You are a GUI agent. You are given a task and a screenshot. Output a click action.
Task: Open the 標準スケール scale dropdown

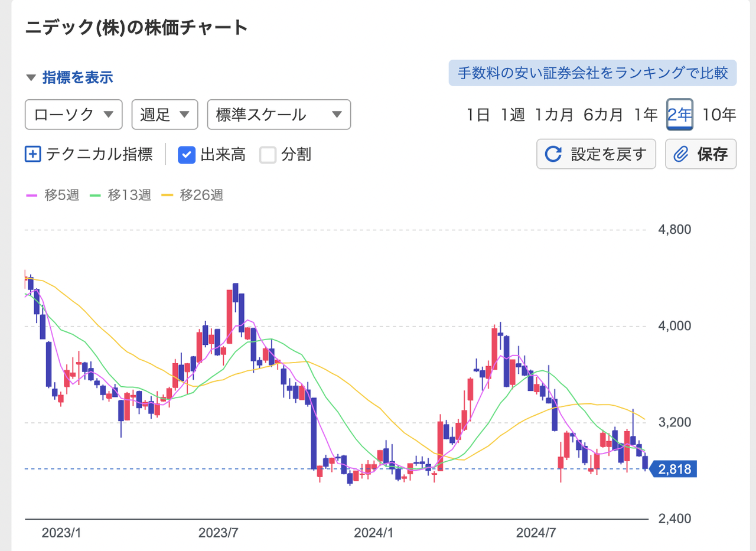point(279,115)
